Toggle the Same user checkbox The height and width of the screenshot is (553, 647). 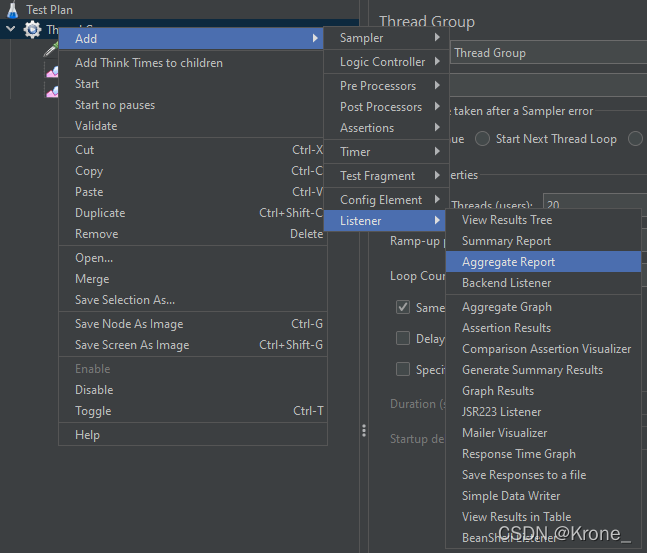pyautogui.click(x=403, y=307)
